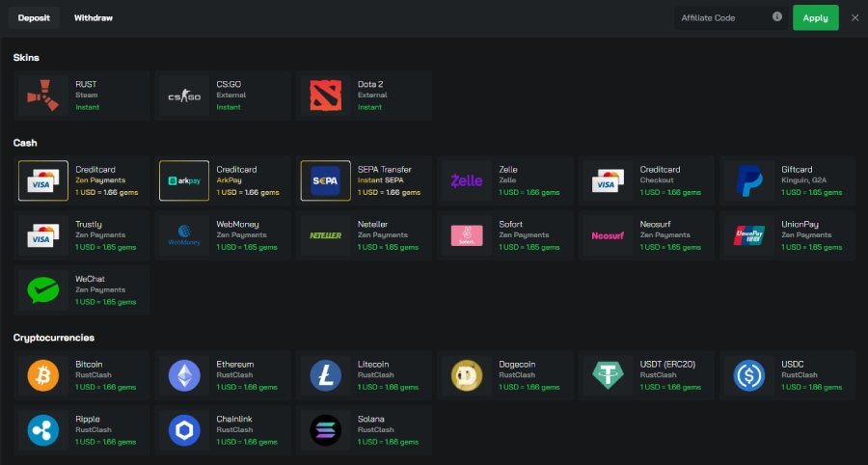This screenshot has height=465, width=868.
Task: Select the WebMoney globe icon
Action: 184,235
